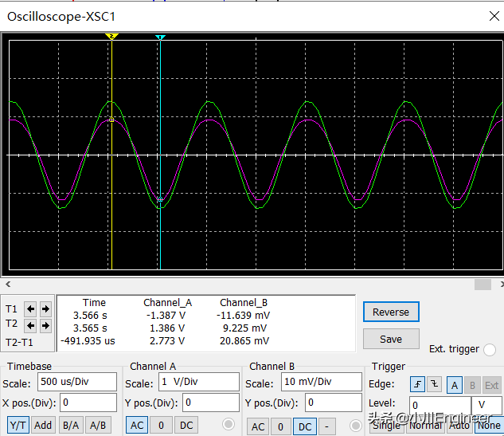Select trigger source A button
504x436 pixels.
tap(454, 384)
